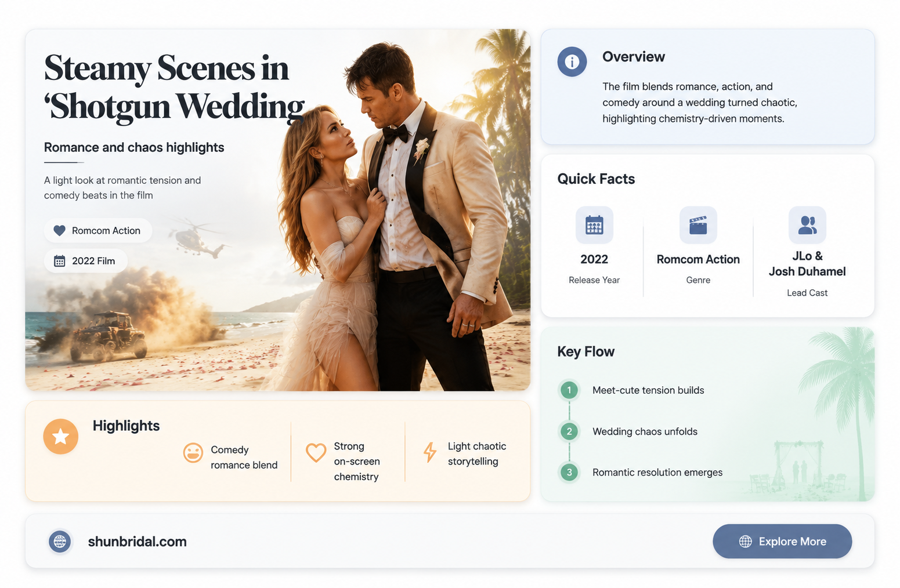Click the 2022 value in Quick Facts

[x=594, y=259]
